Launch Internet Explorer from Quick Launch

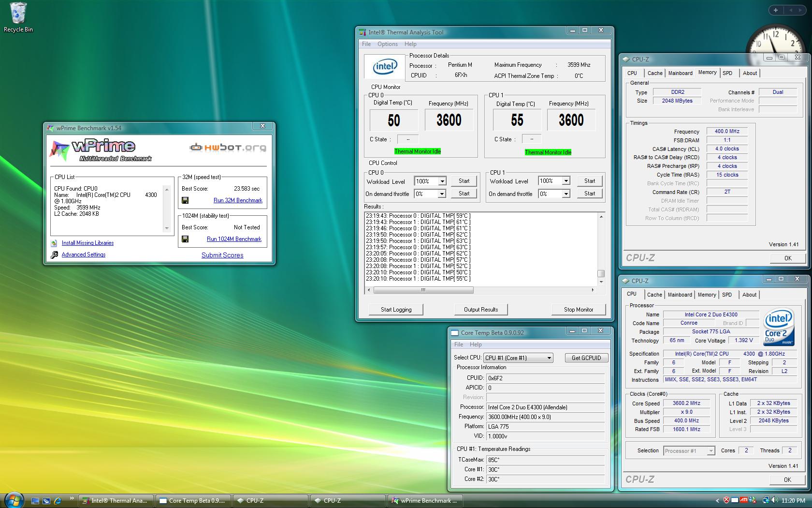click(58, 501)
